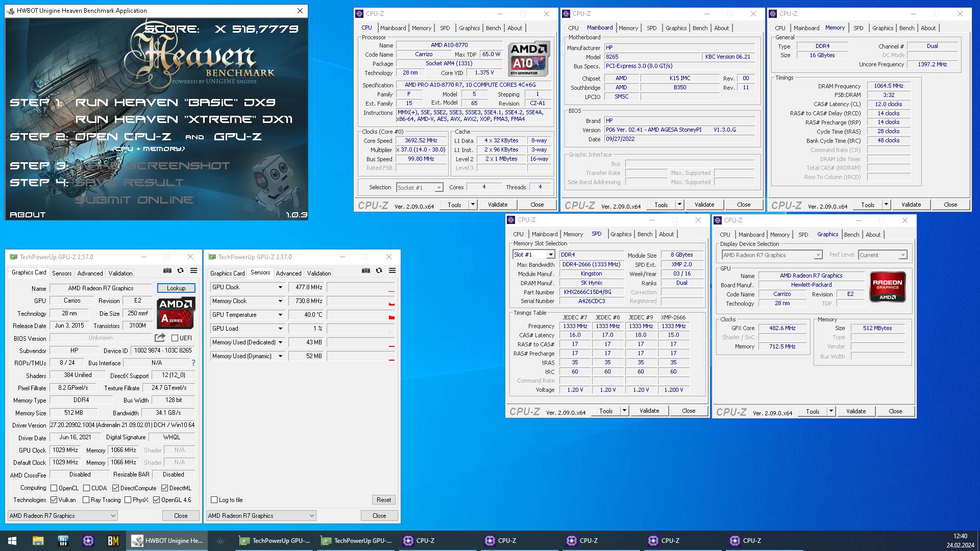Open GPU selector dropdown in GPU-Z Graphics Card window
Screen dimensions: 980x551
pyautogui.click(x=63, y=516)
